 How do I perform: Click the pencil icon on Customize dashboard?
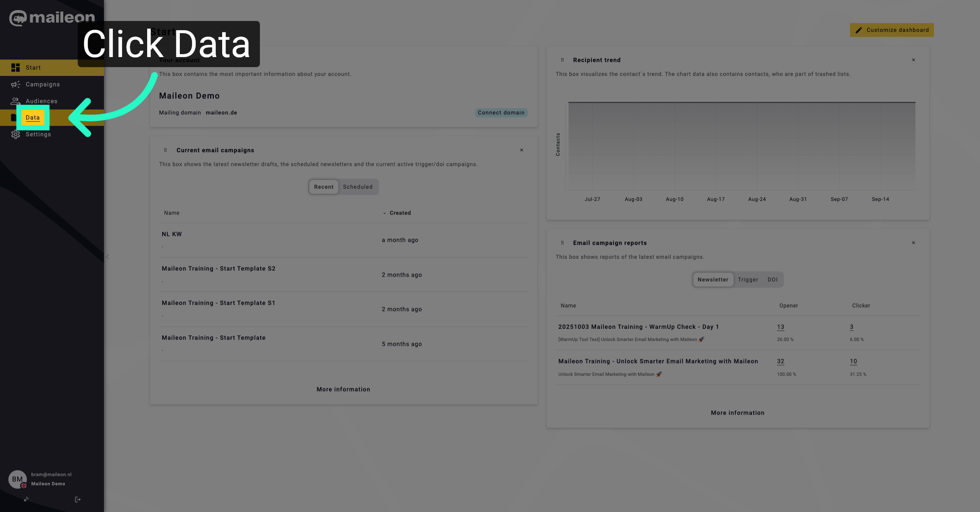pos(858,30)
